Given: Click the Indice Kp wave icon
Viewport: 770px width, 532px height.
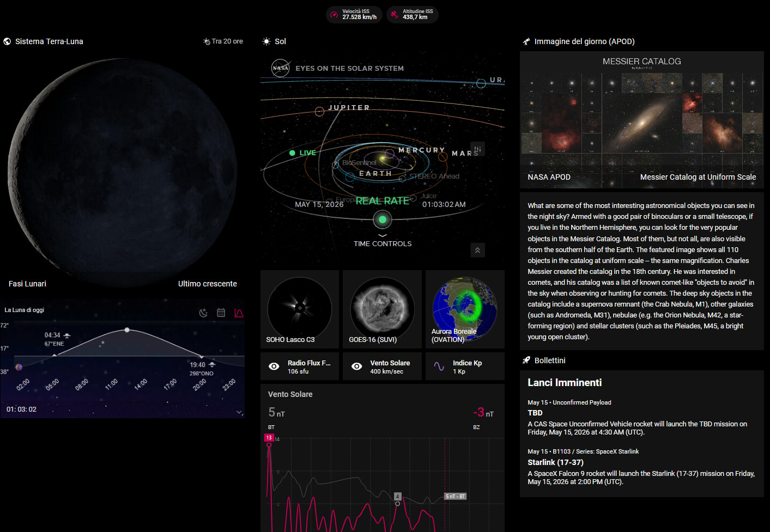Looking at the screenshot, I should pos(439,366).
